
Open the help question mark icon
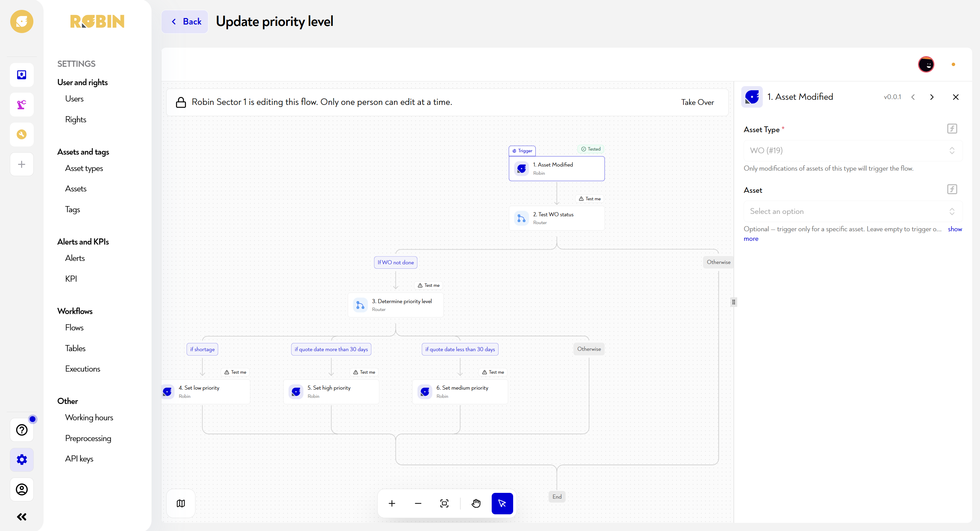[22, 430]
